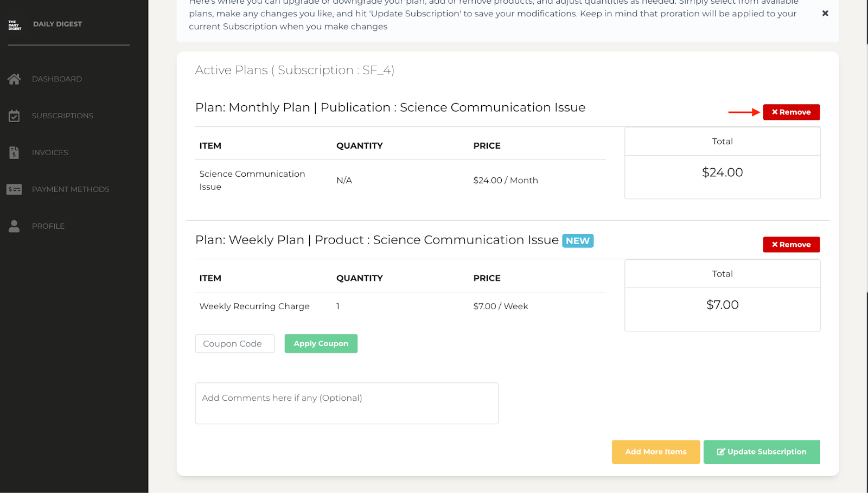Select the Profile person icon
The width and height of the screenshot is (868, 493).
click(14, 226)
